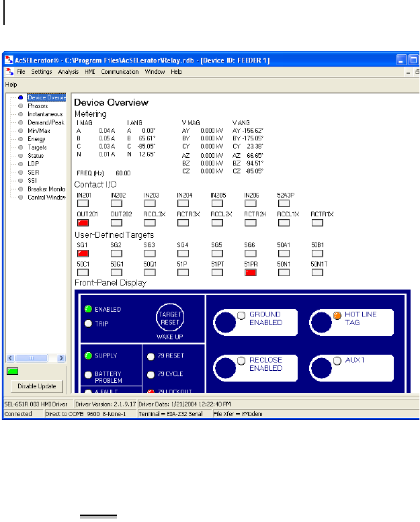Screen dimensions: 420x522
Task: Select Phasors in the tree
Action: [38, 106]
